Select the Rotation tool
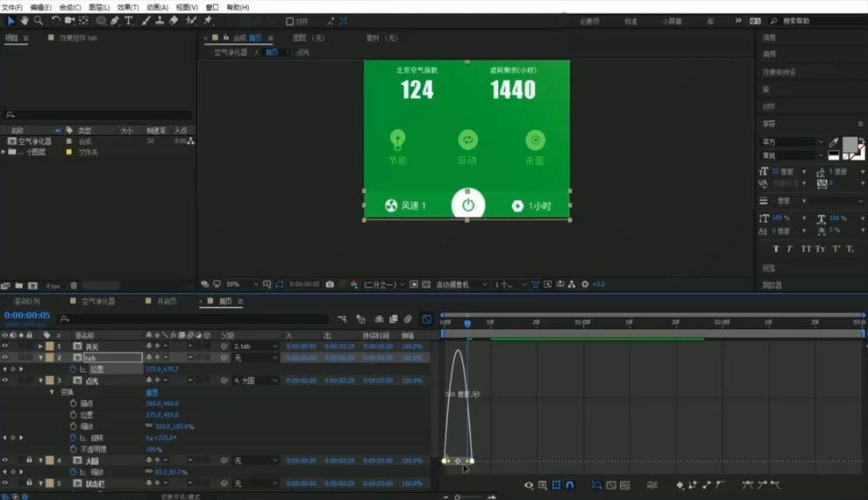Viewport: 868px width, 500px height. coord(55,20)
